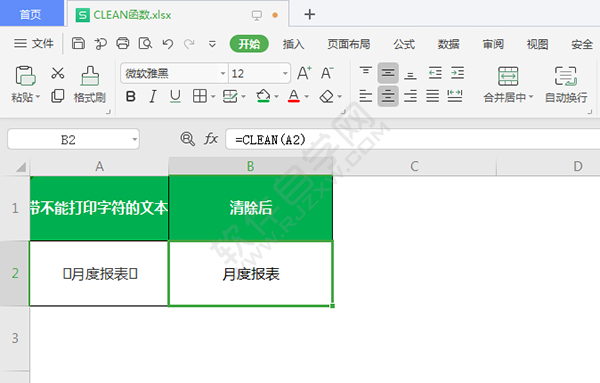The height and width of the screenshot is (383, 600).
Task: Click the Copy icon
Action: pyautogui.click(x=58, y=96)
